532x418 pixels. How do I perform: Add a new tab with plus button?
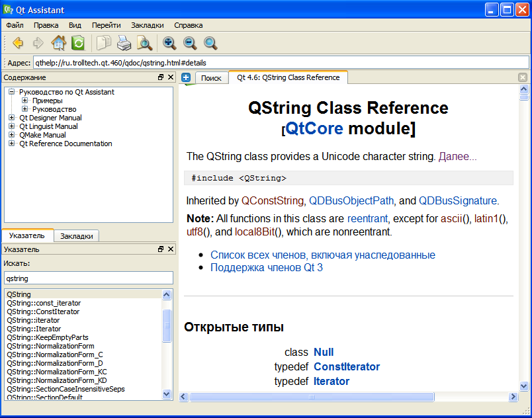click(187, 77)
